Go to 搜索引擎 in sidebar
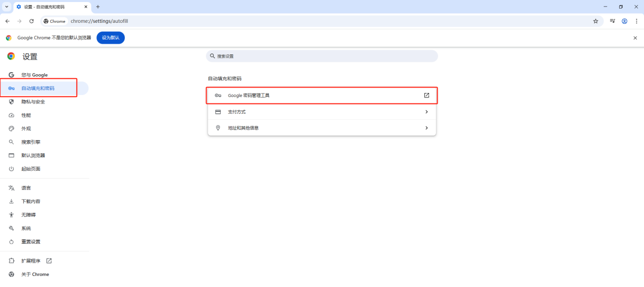Screen dimensions: 644x287 click(x=30, y=142)
